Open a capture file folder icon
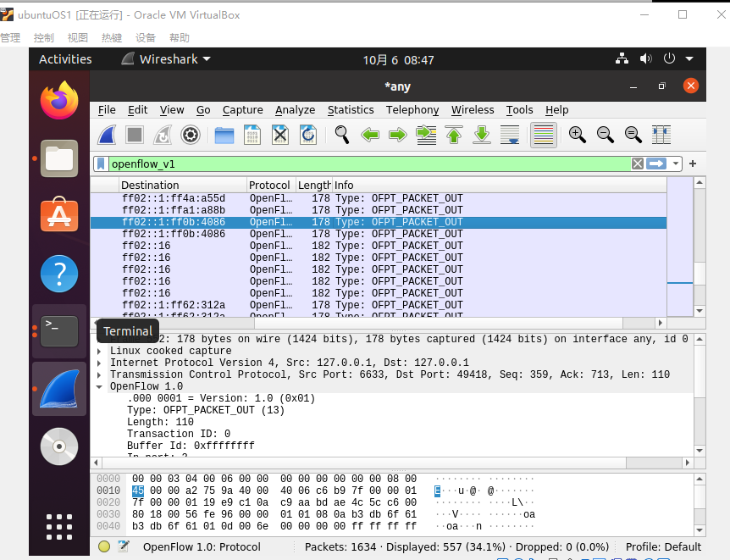This screenshot has height=560, width=730. (224, 135)
